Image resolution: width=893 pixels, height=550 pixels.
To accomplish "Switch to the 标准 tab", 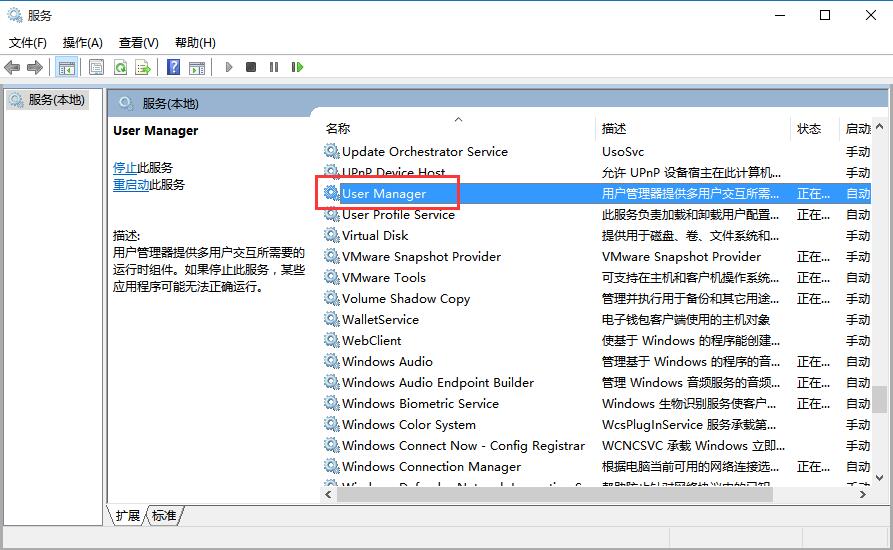I will (x=164, y=516).
